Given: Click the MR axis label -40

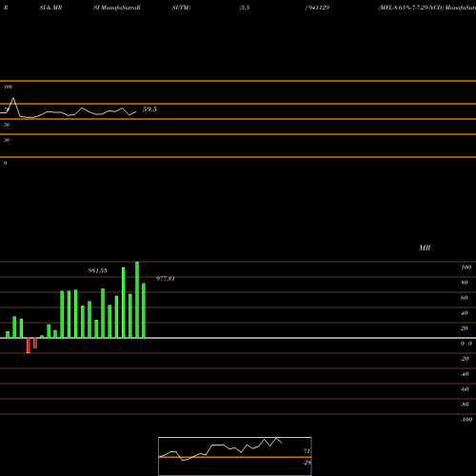Looking at the screenshot, I should point(465,374).
